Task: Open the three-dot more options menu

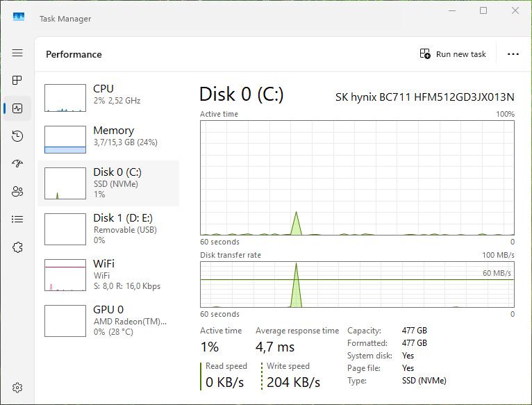Action: pyautogui.click(x=513, y=54)
